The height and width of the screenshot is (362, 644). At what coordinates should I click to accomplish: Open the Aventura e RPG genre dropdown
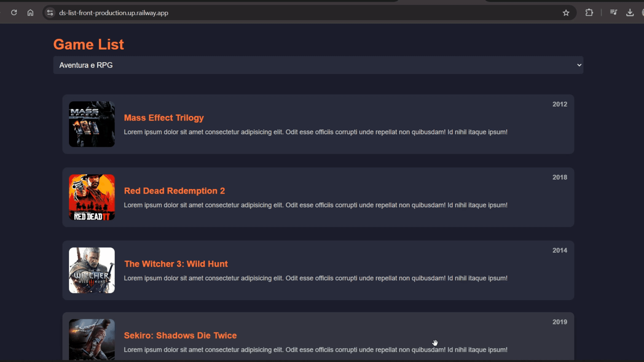tap(318, 65)
